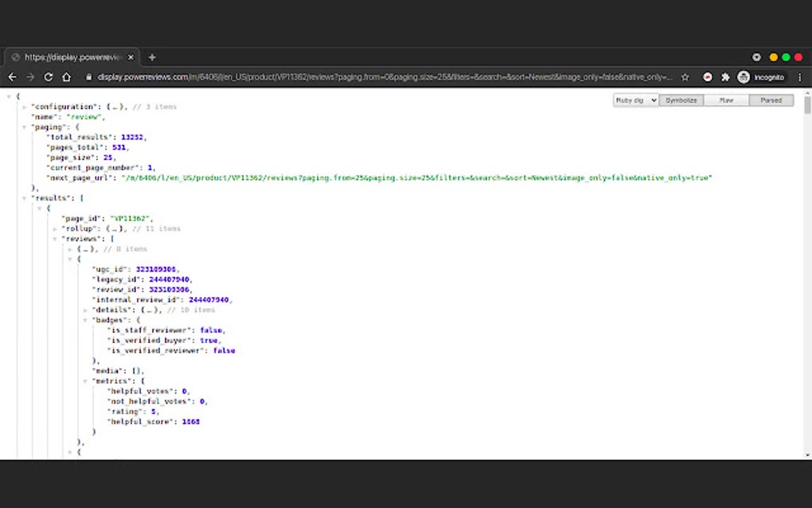Collapse the root JSON object

click(x=9, y=96)
